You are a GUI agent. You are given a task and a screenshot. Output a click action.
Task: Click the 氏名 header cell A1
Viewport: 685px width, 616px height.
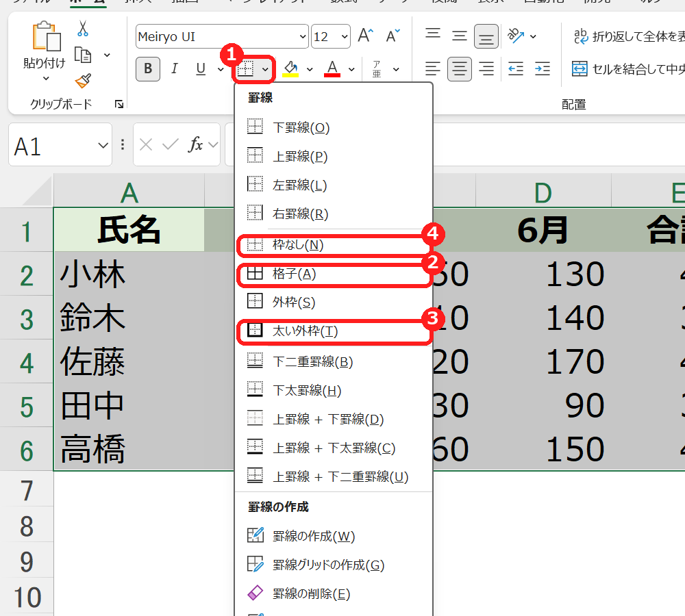click(129, 230)
